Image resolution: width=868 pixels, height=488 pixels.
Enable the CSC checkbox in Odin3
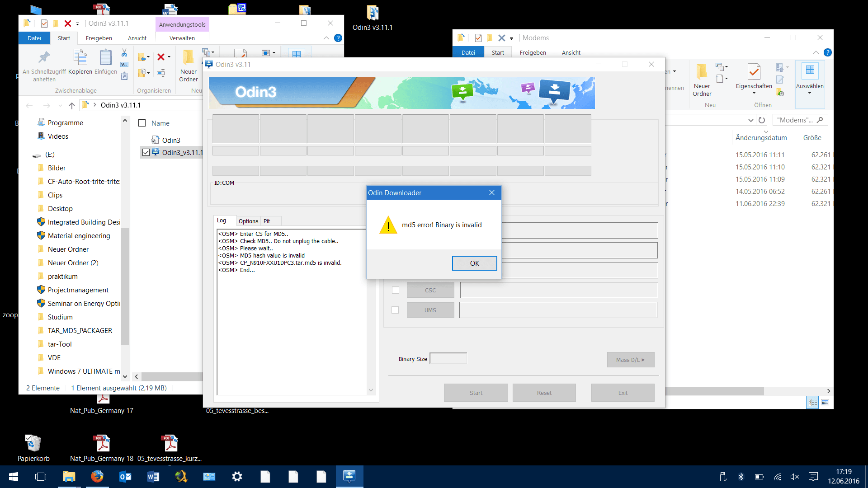click(396, 290)
